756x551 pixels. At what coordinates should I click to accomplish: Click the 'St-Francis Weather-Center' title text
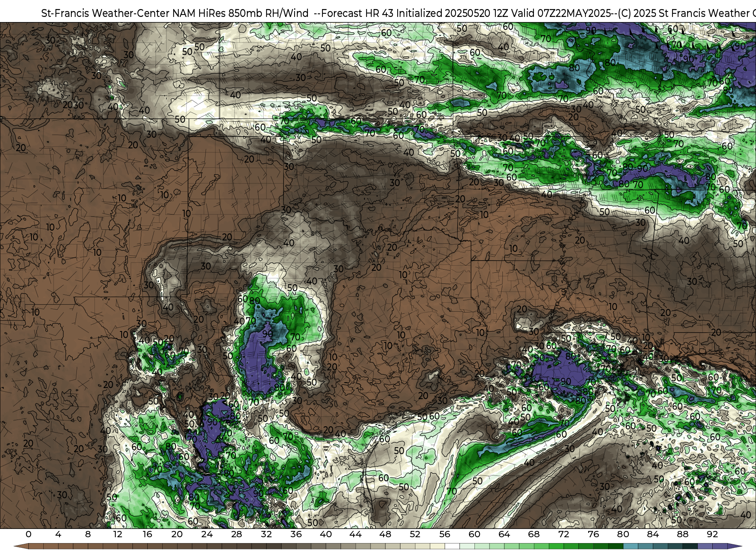(106, 13)
